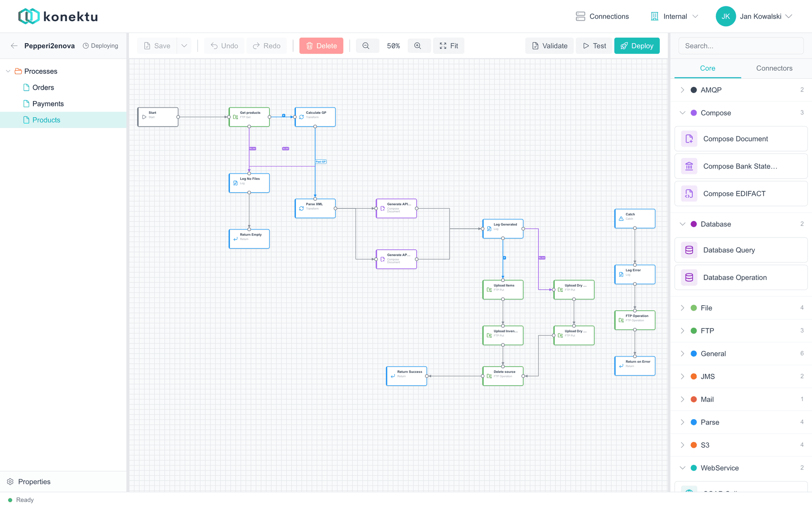The width and height of the screenshot is (812, 508).
Task: Validate the Pepperi2enova process
Action: click(x=549, y=46)
